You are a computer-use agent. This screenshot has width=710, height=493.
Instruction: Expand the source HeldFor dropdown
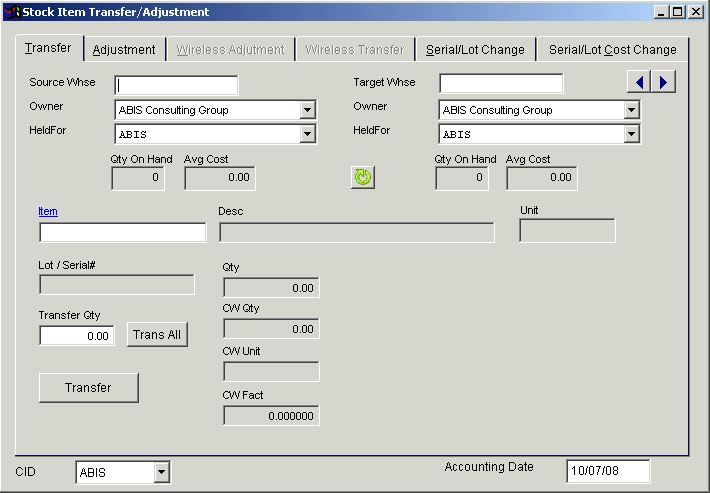[x=308, y=134]
